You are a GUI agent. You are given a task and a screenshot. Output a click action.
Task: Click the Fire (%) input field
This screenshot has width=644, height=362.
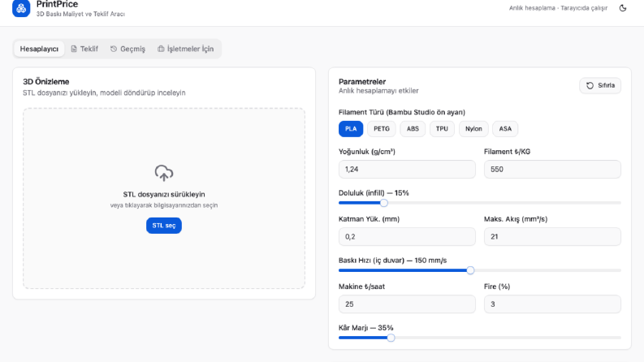552,304
